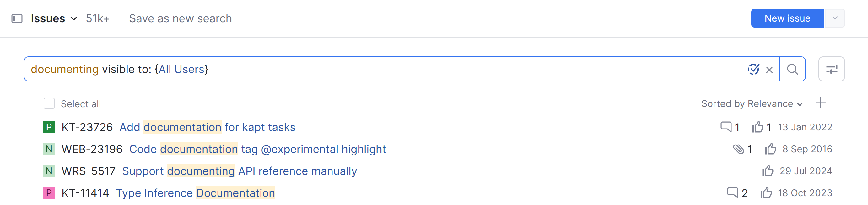The width and height of the screenshot is (868, 205).
Task: Open the Issues dropdown
Action: click(54, 18)
